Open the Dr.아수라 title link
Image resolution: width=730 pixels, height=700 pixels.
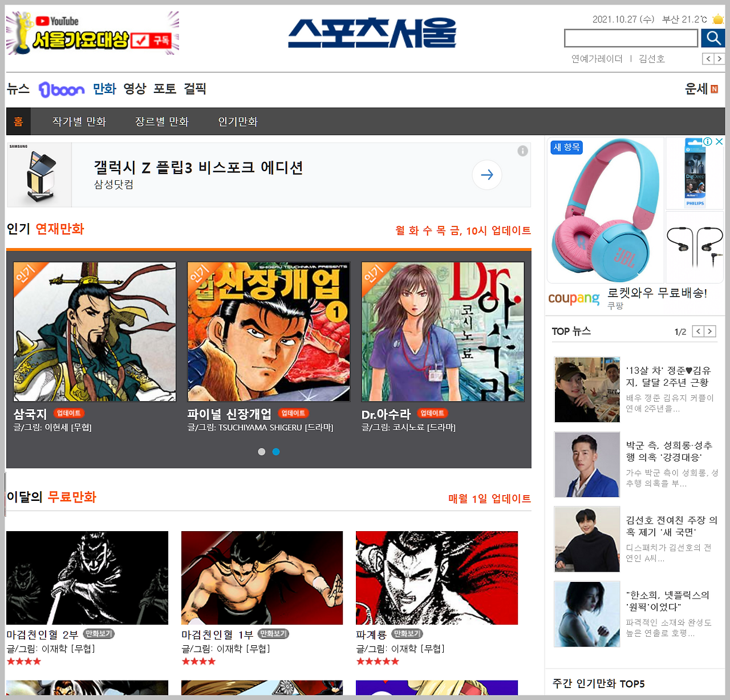386,414
